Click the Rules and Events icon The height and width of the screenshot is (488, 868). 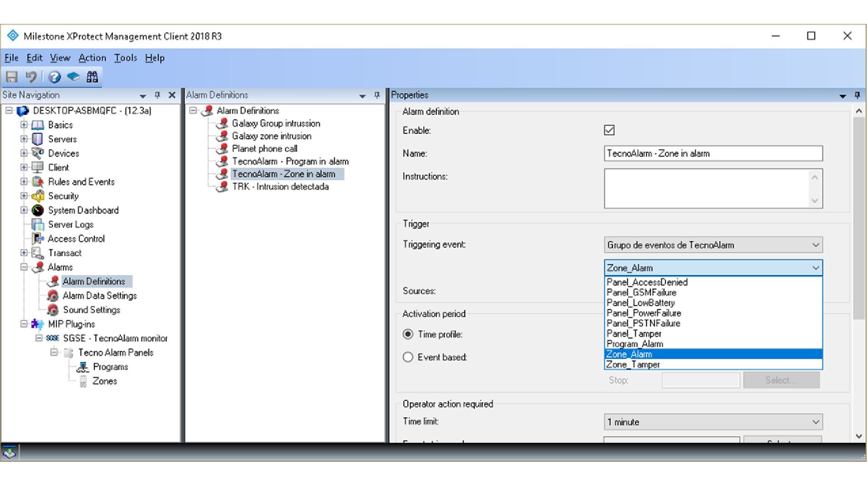point(38,182)
